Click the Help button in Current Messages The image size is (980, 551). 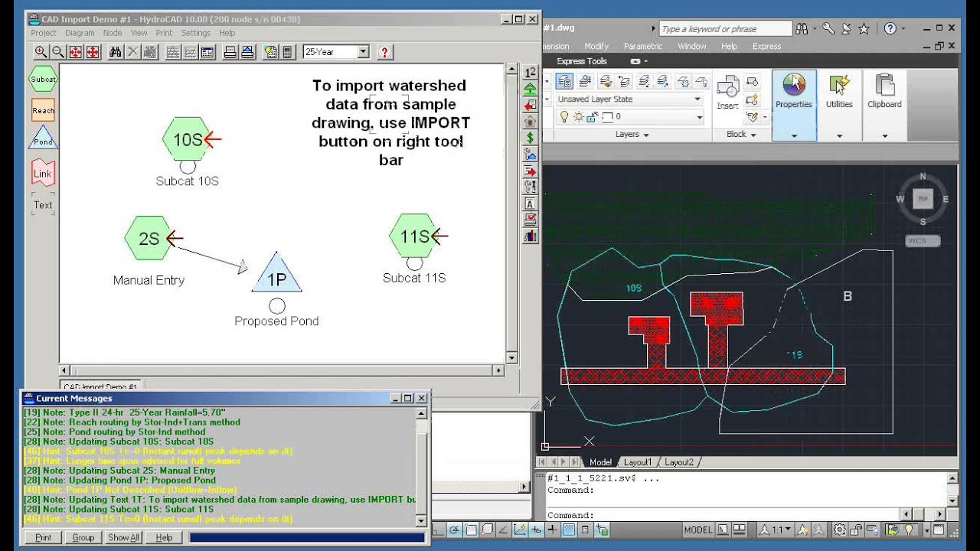[x=164, y=537]
